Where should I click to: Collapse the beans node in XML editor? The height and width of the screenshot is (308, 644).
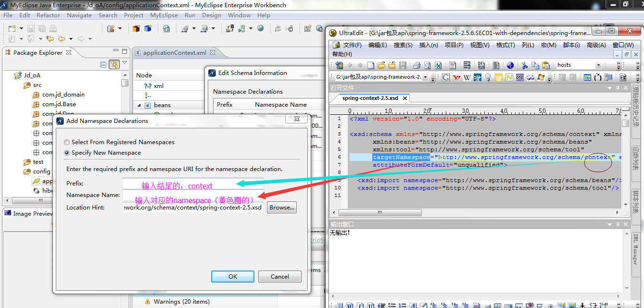click(x=139, y=105)
